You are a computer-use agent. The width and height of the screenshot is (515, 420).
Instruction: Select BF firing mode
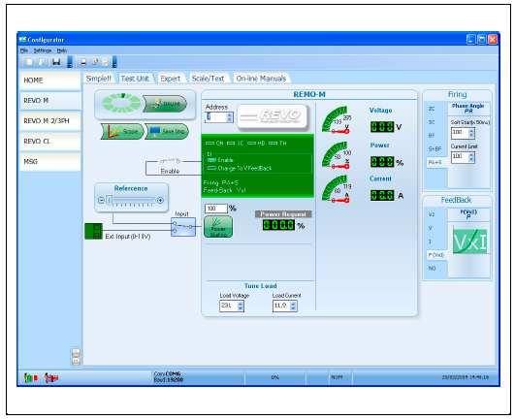(x=432, y=135)
